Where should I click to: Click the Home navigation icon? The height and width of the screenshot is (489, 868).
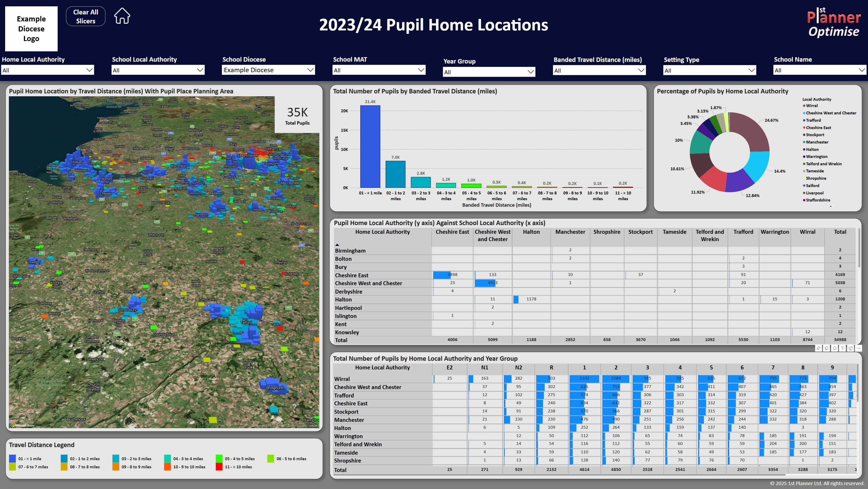click(x=122, y=15)
